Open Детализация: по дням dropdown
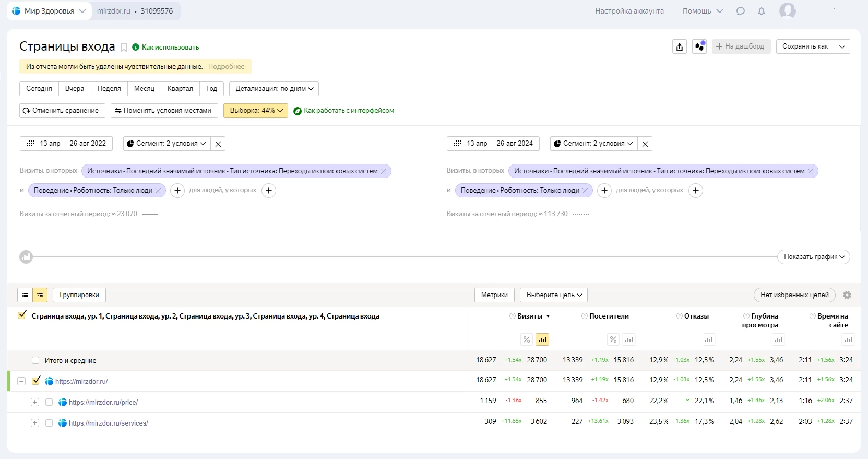Image resolution: width=868 pixels, height=459 pixels. [x=274, y=89]
